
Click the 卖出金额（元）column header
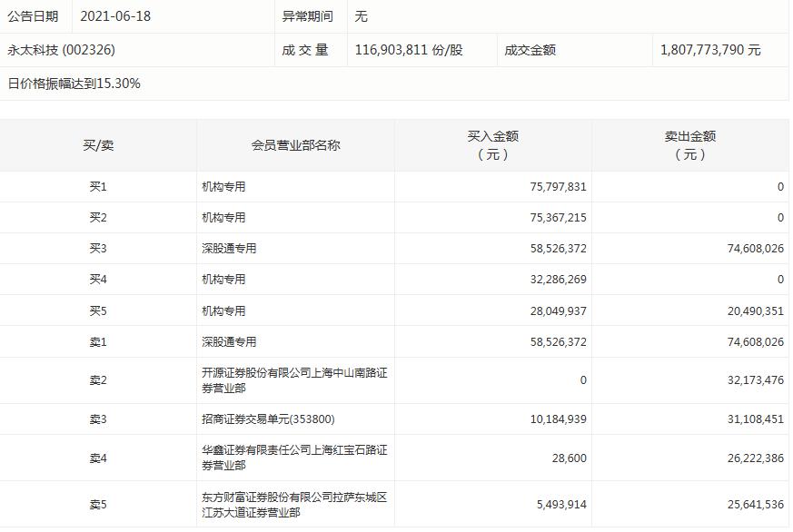point(689,145)
